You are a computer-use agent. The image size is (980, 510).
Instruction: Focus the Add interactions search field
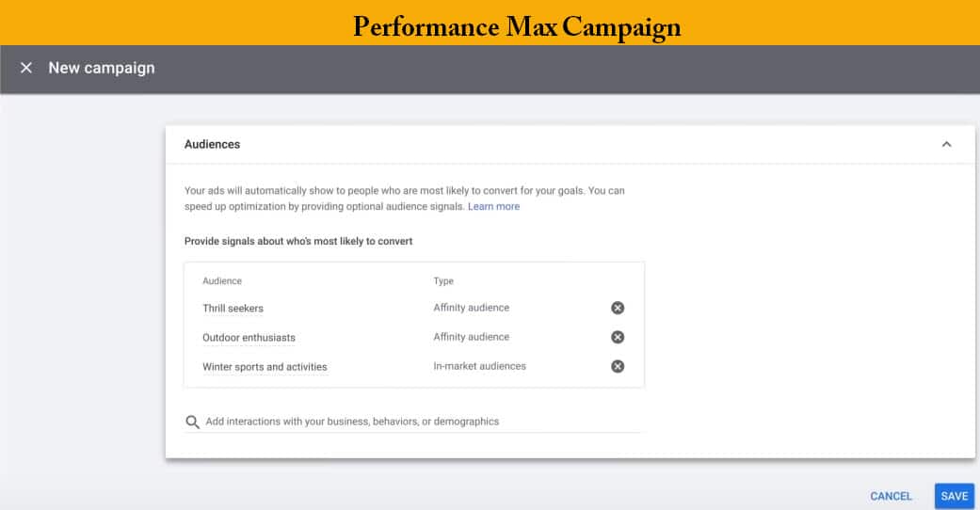(x=414, y=422)
